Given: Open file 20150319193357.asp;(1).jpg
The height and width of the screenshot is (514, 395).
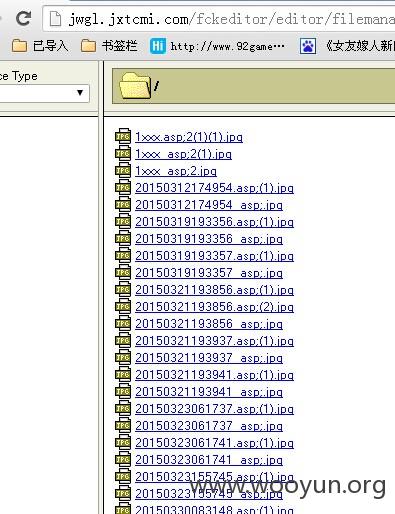Looking at the screenshot, I should 214,256.
